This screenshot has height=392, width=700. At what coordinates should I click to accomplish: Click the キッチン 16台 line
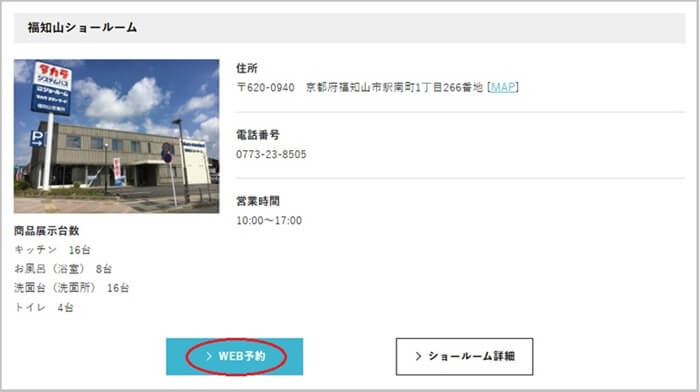52,250
